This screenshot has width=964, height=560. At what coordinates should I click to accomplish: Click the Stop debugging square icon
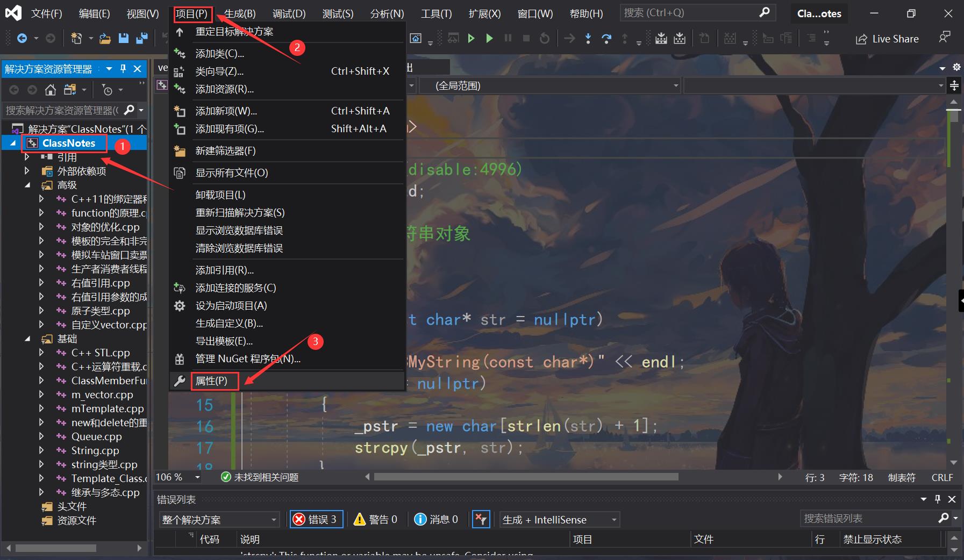tap(526, 38)
